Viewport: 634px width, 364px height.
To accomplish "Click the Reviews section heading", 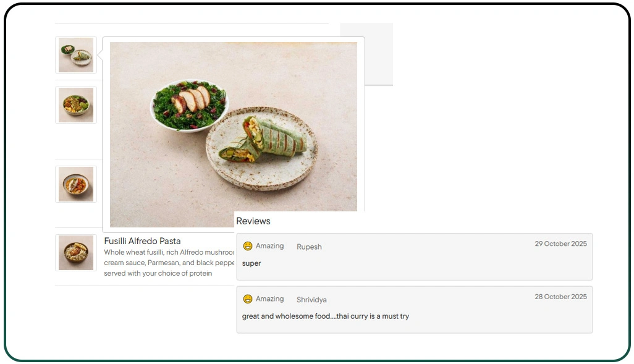I will pos(253,221).
